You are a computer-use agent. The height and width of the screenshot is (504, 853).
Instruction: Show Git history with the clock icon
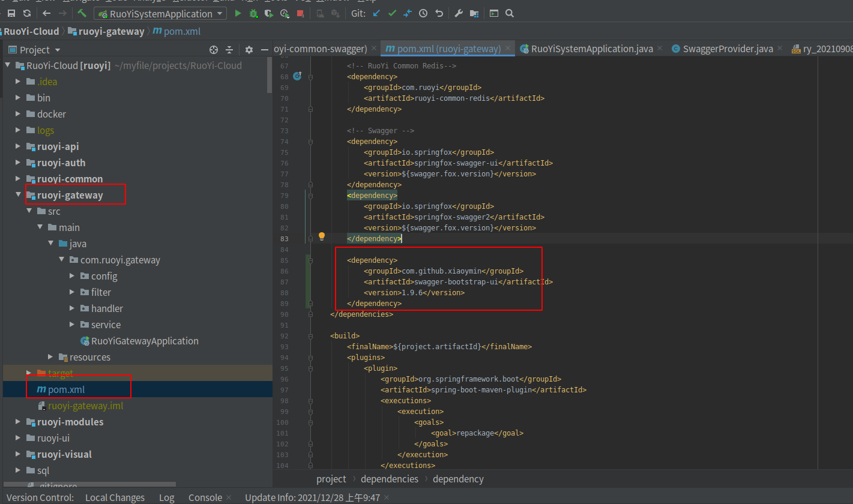(423, 13)
